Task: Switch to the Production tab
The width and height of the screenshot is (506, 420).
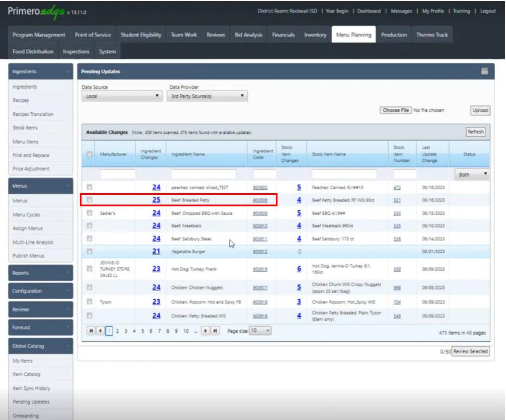Action: point(394,34)
